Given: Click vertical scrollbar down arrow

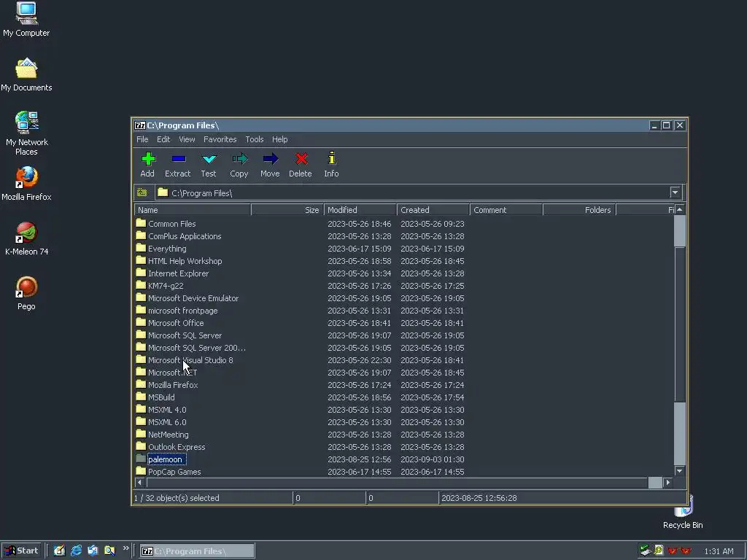Looking at the screenshot, I should (x=680, y=470).
